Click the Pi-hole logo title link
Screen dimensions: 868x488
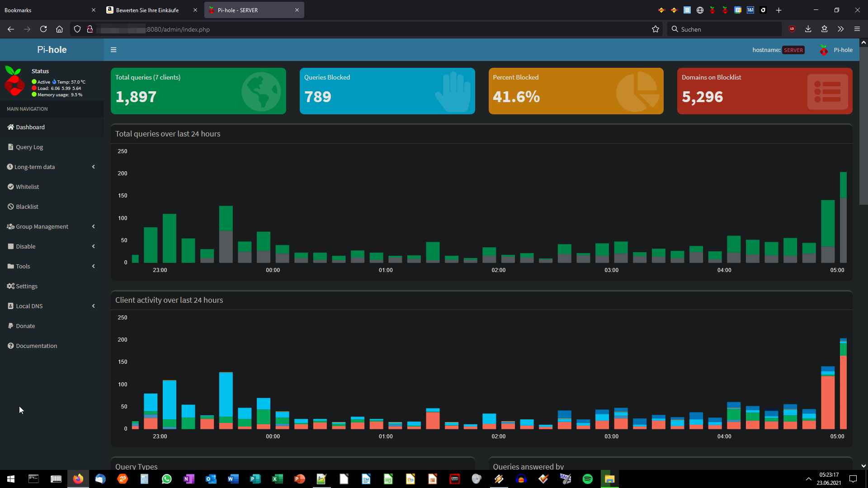(x=52, y=50)
